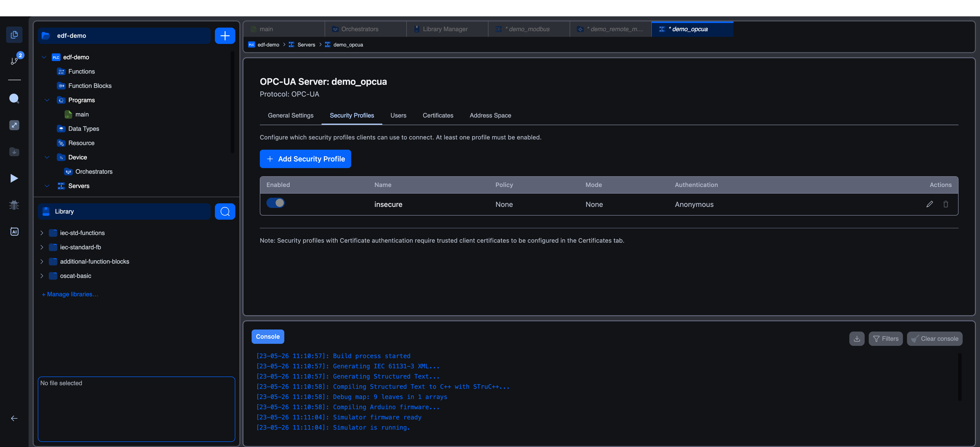Click the Console tab button
The height and width of the screenshot is (447, 980).
click(x=268, y=337)
